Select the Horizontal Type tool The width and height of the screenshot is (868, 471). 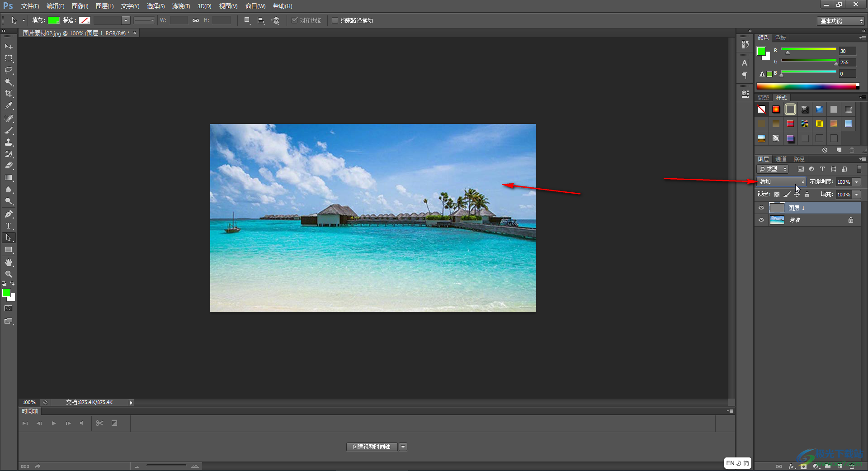(x=9, y=225)
